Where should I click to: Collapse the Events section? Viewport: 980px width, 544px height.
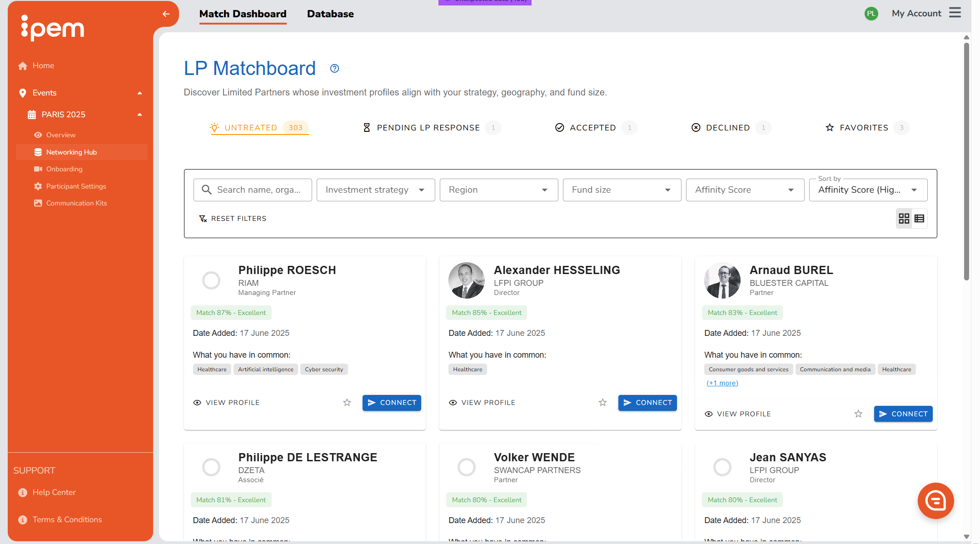pos(140,93)
